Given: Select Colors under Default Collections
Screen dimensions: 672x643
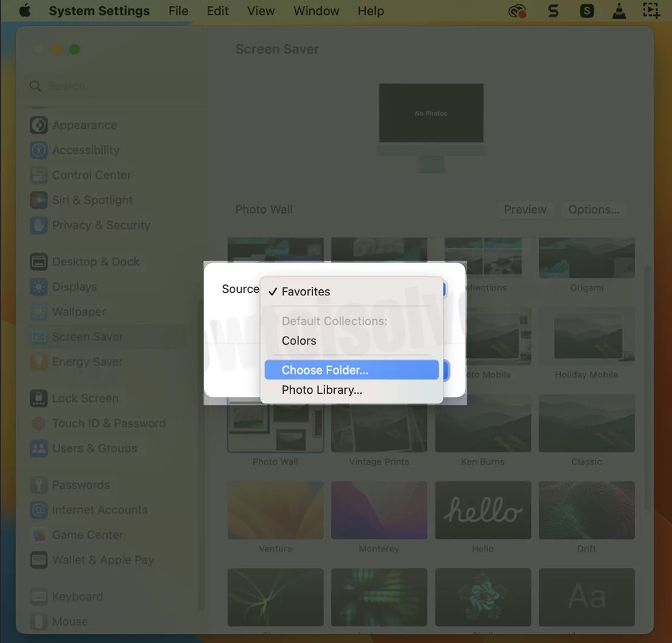Looking at the screenshot, I should [x=298, y=340].
